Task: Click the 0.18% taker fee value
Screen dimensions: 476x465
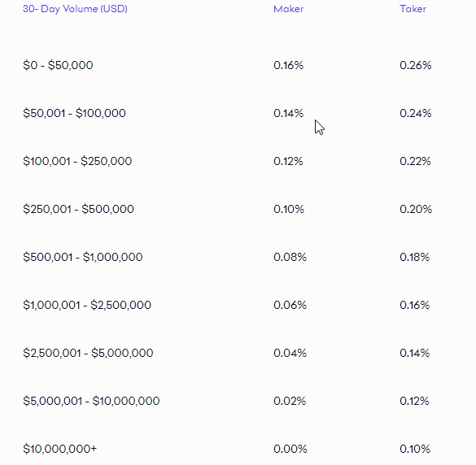Action: pyautogui.click(x=414, y=257)
